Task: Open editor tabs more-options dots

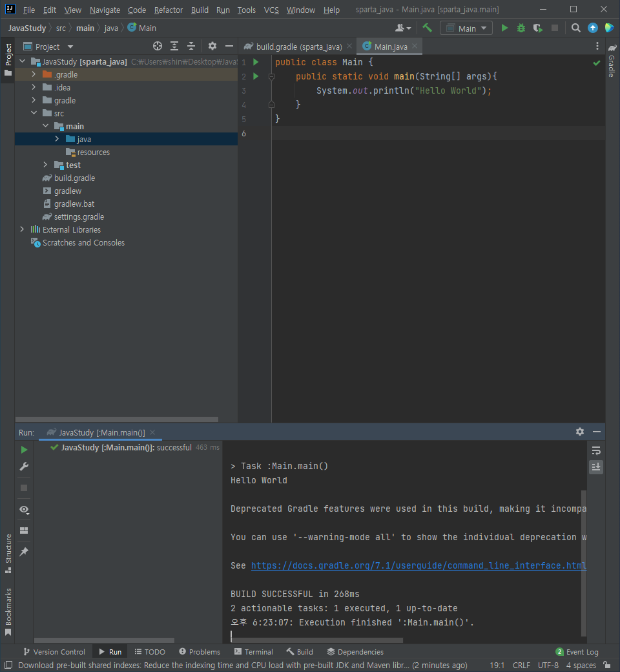Action: (x=597, y=47)
